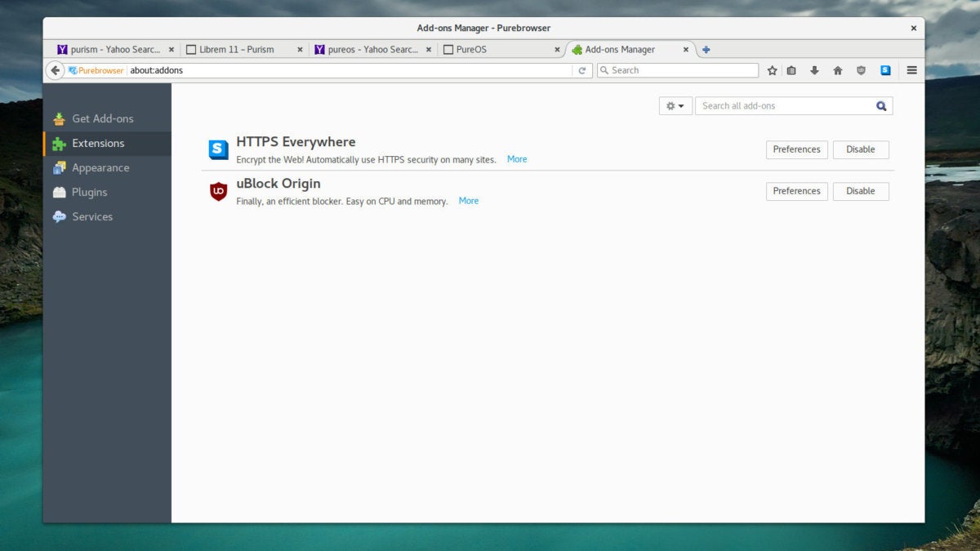
Task: Disable the uBlock Origin extension
Action: click(x=861, y=191)
